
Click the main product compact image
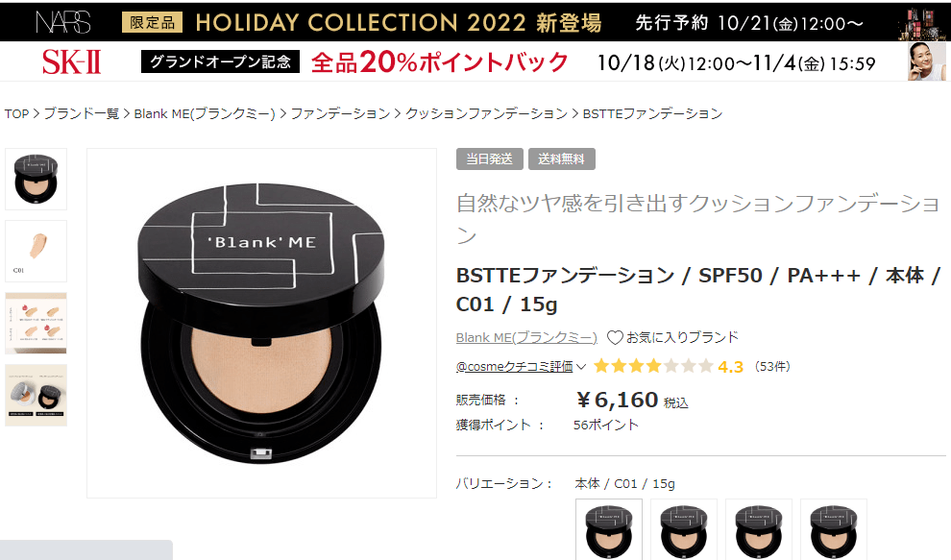click(261, 324)
